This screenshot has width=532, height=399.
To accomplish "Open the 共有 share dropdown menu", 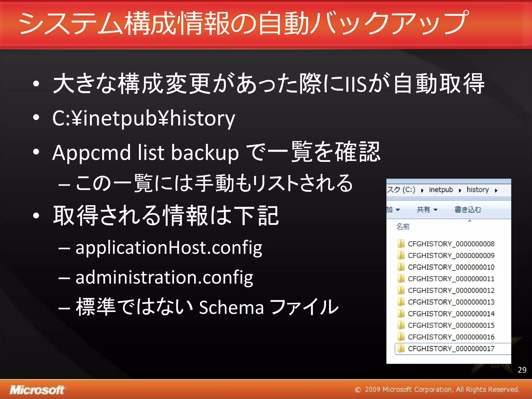I will pos(427,209).
